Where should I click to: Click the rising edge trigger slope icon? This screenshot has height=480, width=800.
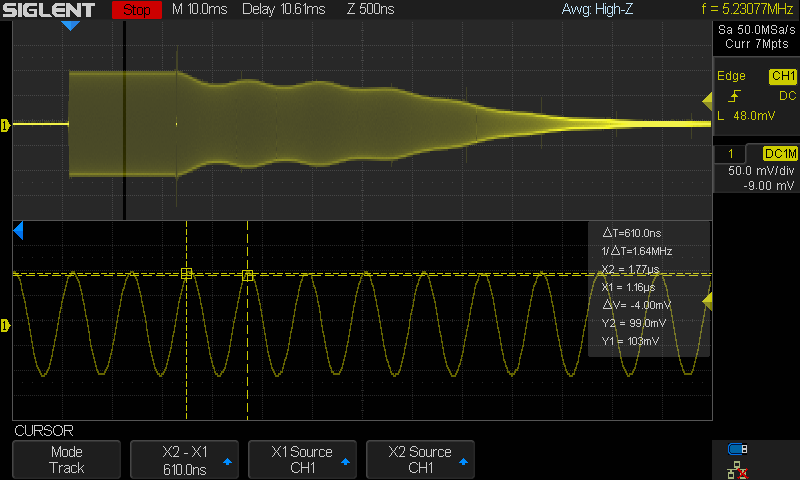click(735, 96)
